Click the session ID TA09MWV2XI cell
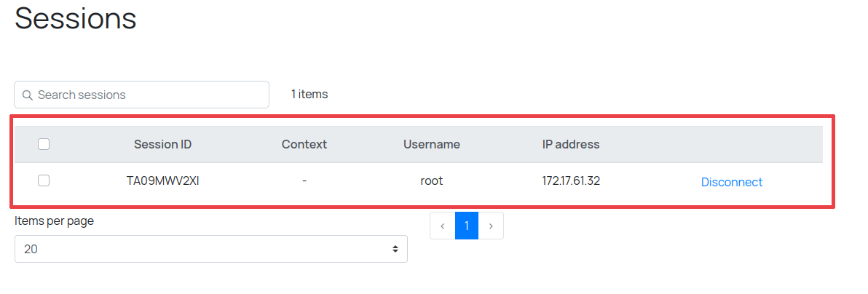Screen dimensions: 868x294 [162, 181]
